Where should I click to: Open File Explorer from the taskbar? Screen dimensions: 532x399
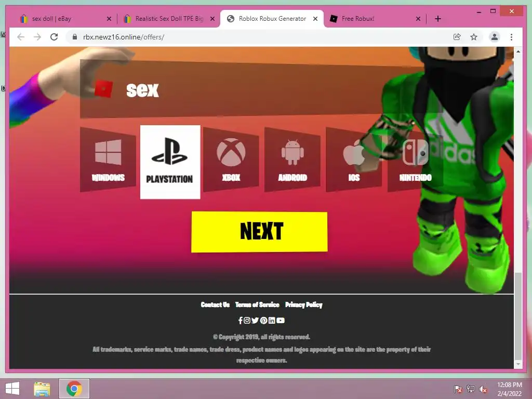[42, 389]
